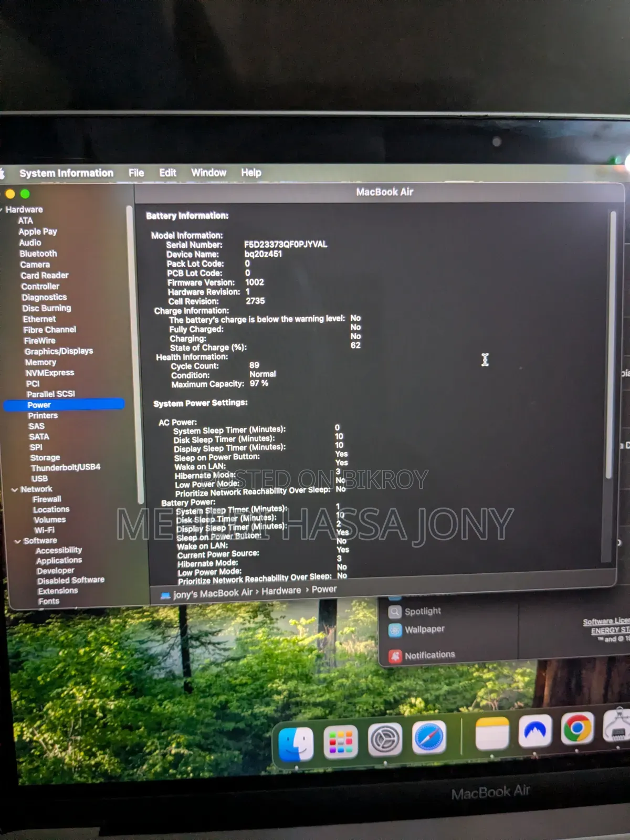Open System Settings from the Dock
The width and height of the screenshot is (630, 840).
click(385, 740)
